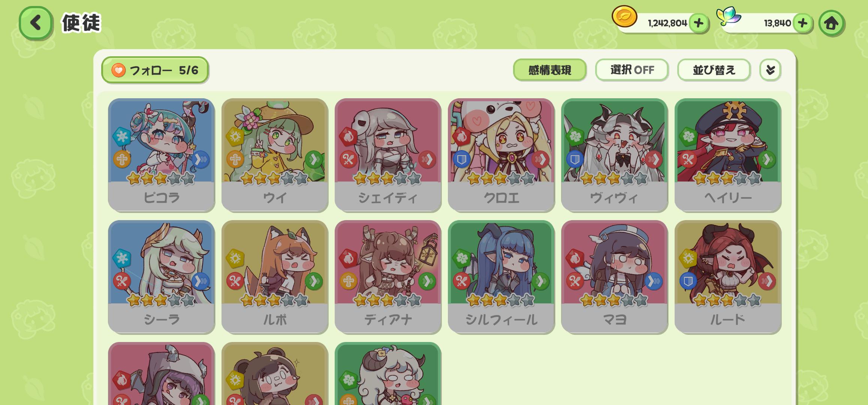Add more butterfly gems with plus
The width and height of the screenshot is (868, 405).
coord(802,23)
